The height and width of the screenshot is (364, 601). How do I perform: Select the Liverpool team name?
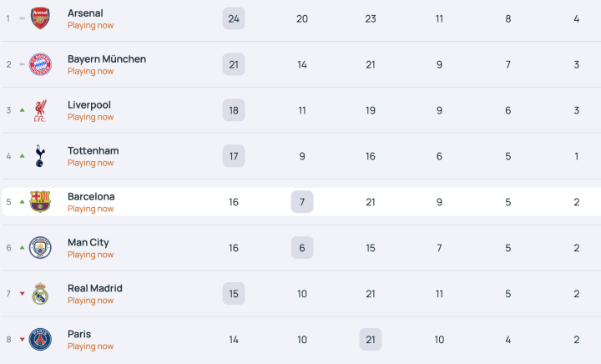(89, 105)
